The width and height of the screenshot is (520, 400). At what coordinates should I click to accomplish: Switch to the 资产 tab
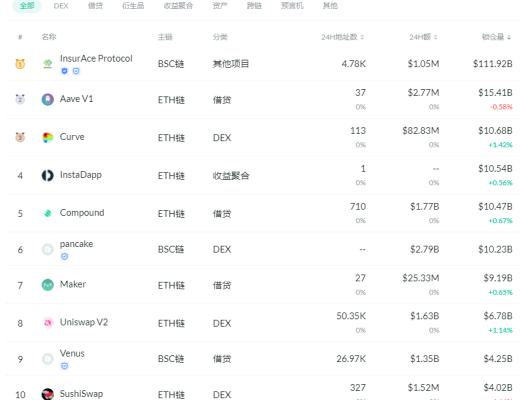pyautogui.click(x=220, y=6)
